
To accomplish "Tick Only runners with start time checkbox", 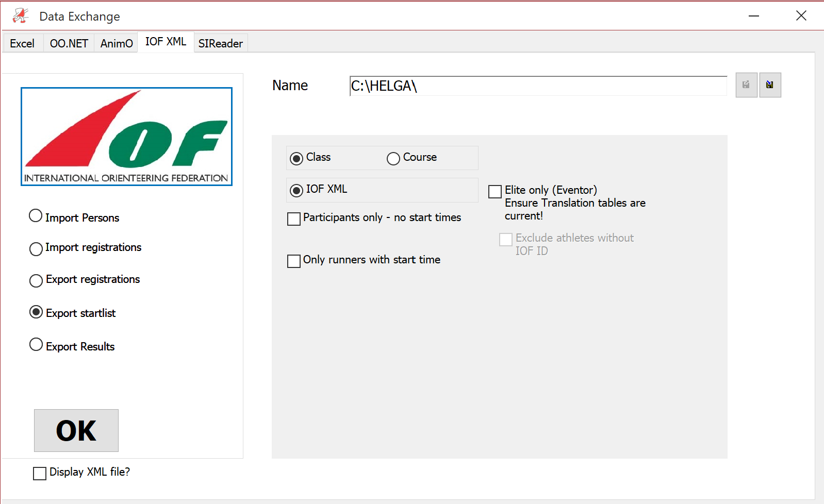I will tap(294, 261).
